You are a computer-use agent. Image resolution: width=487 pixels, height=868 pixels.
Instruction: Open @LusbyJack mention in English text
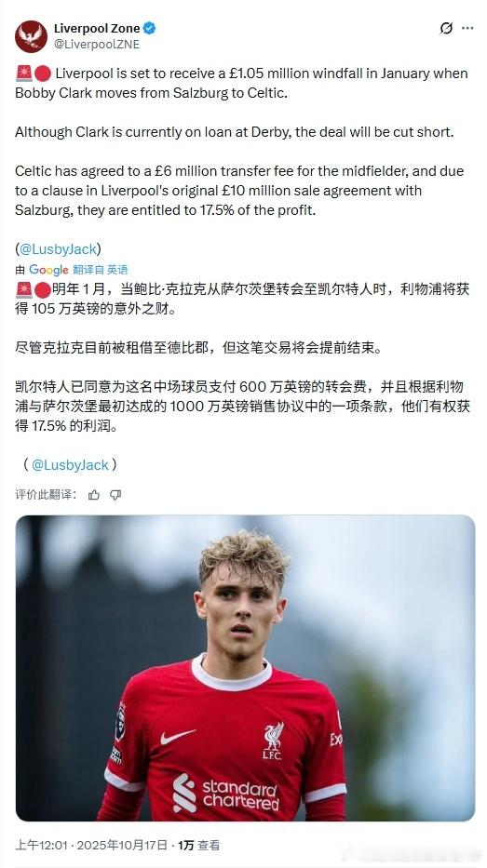click(x=58, y=249)
